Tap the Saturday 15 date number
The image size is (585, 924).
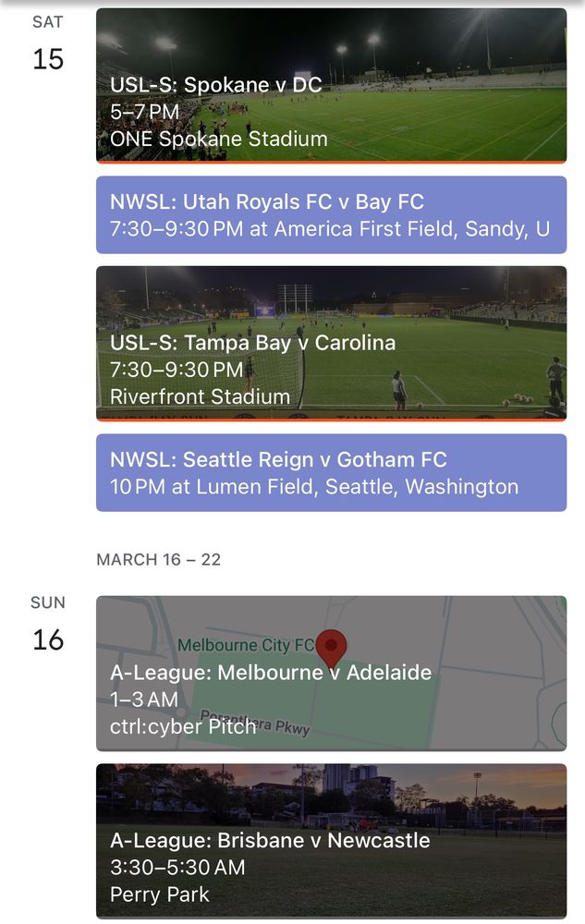48,59
